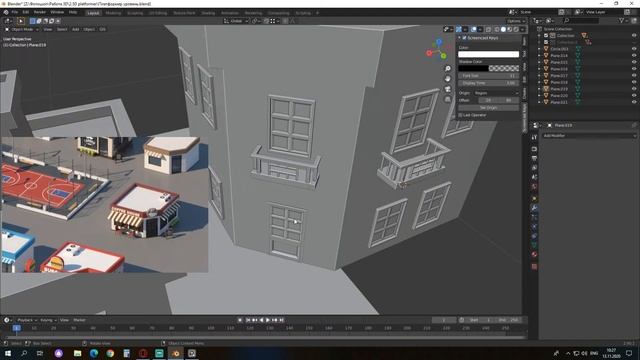This screenshot has height=360, width=640.
Task: Switch to the Animation workspace tab
Action: point(230,13)
